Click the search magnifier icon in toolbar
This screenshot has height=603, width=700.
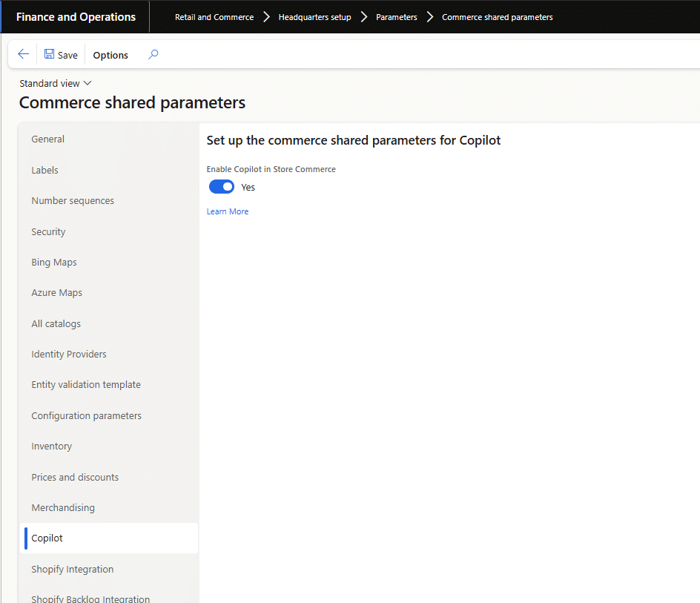pos(153,54)
